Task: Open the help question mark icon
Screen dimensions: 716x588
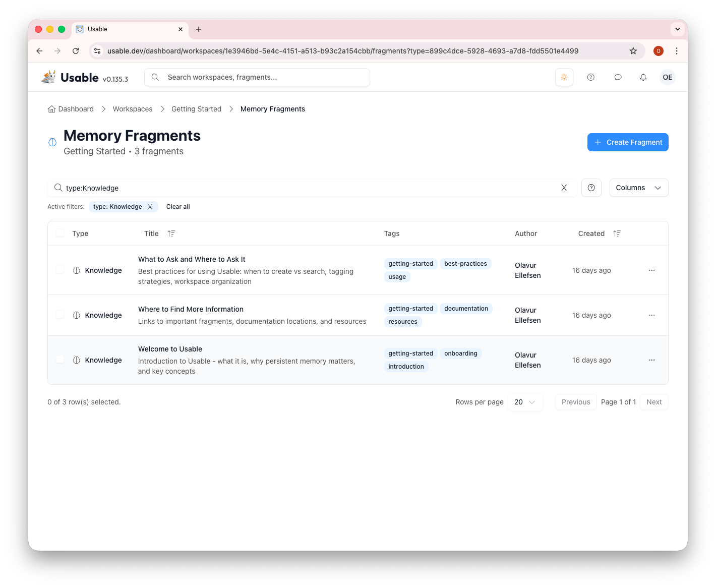Action: click(590, 77)
